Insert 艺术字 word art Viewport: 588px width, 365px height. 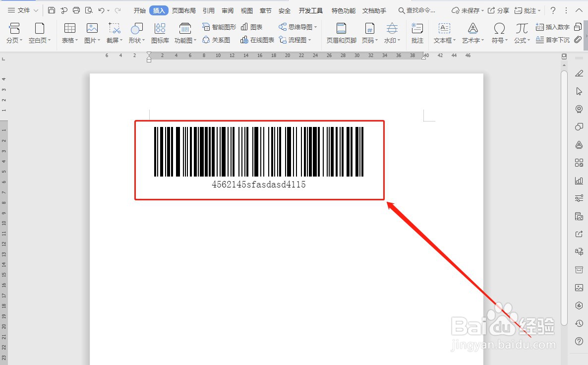473,33
